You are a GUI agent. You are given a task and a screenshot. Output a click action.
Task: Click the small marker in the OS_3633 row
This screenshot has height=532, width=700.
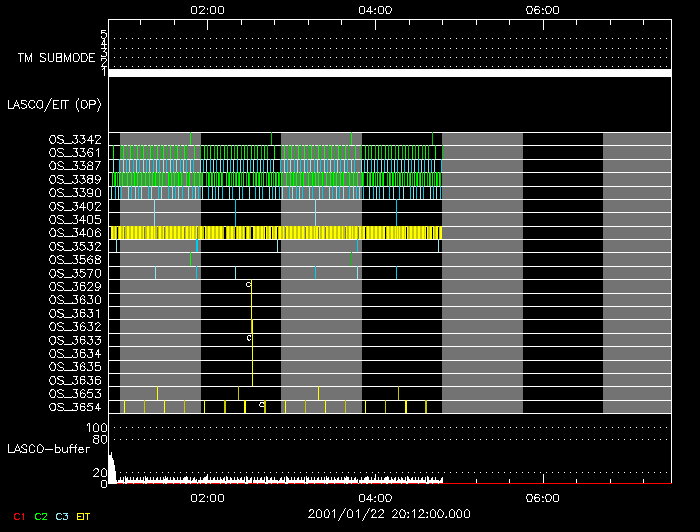[x=249, y=339]
